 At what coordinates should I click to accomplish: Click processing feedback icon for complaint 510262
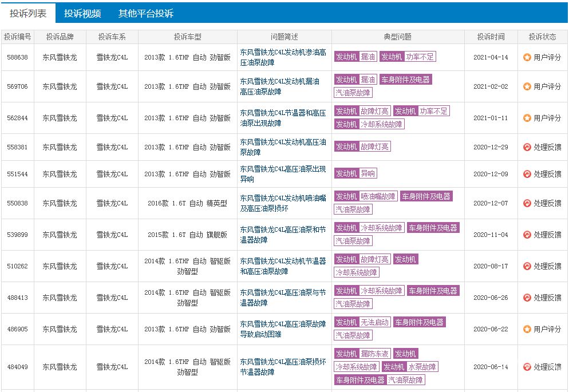point(527,266)
